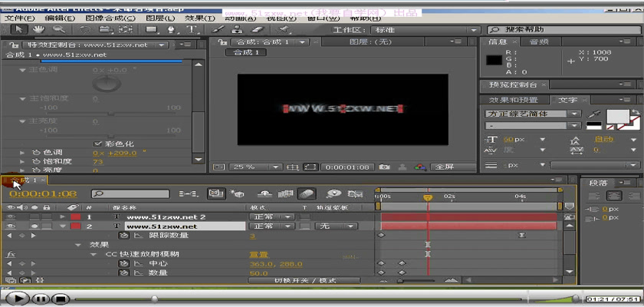Select the Clone Stamp tool
This screenshot has width=644, height=307.
[x=237, y=30]
